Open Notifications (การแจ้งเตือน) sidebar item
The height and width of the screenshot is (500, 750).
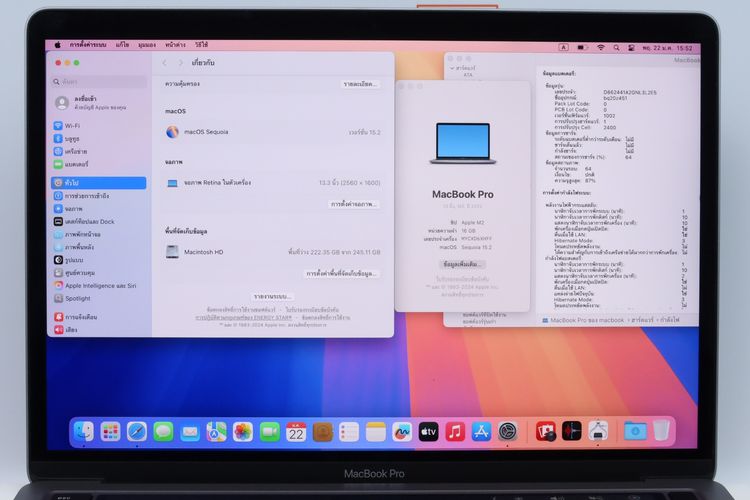coord(99,317)
